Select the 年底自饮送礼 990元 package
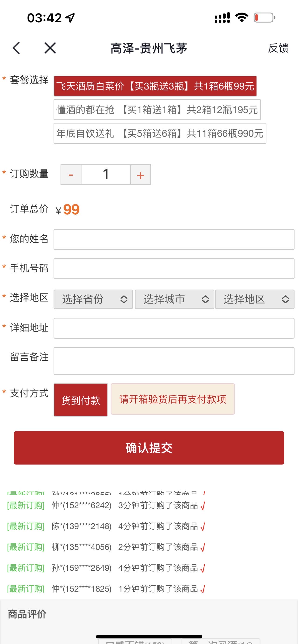Image resolution: width=298 pixels, height=644 pixels. click(159, 134)
